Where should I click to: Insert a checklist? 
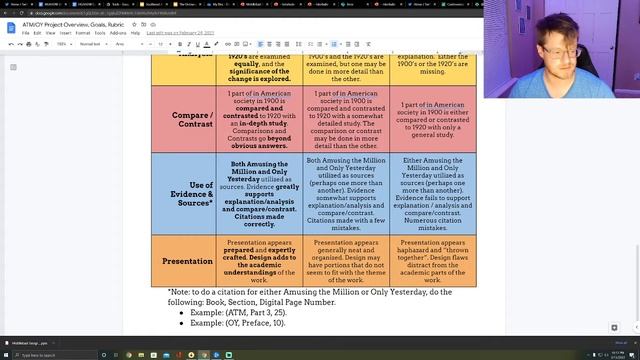coord(311,44)
